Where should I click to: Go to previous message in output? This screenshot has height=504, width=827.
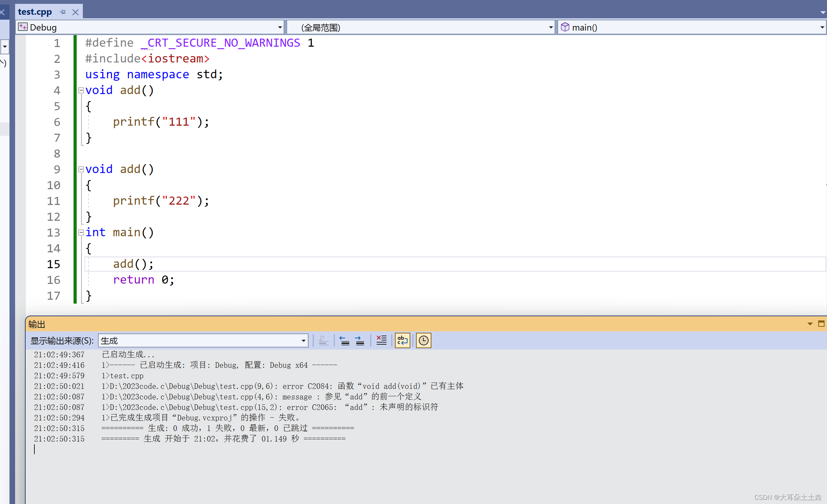344,340
